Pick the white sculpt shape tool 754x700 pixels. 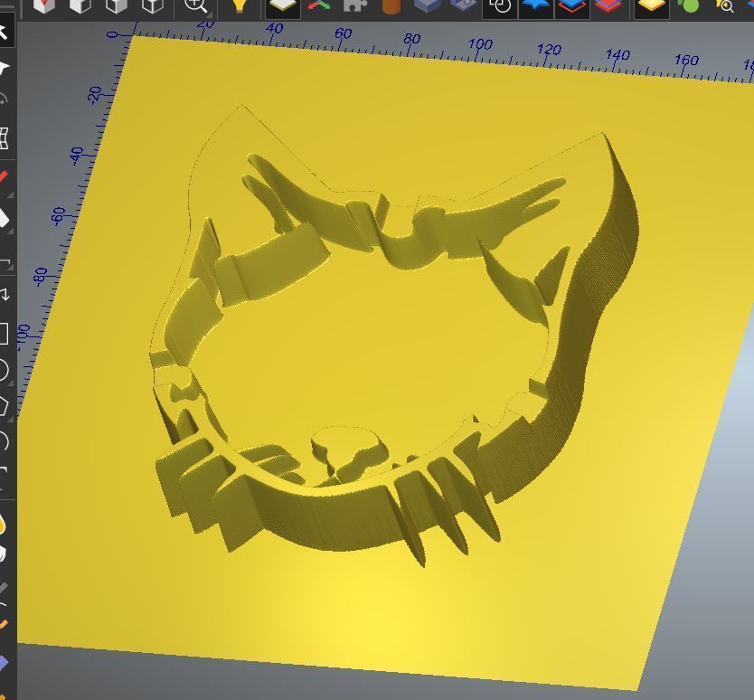pyautogui.click(x=3, y=554)
